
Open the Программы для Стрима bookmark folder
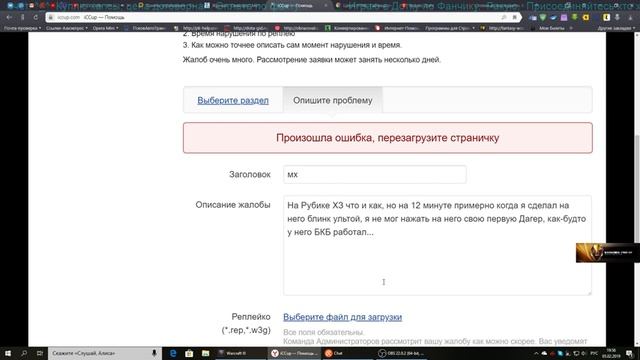click(x=450, y=28)
